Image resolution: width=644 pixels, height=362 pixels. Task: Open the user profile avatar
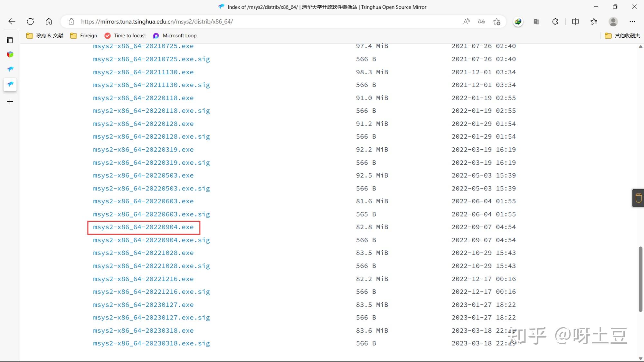point(613,22)
